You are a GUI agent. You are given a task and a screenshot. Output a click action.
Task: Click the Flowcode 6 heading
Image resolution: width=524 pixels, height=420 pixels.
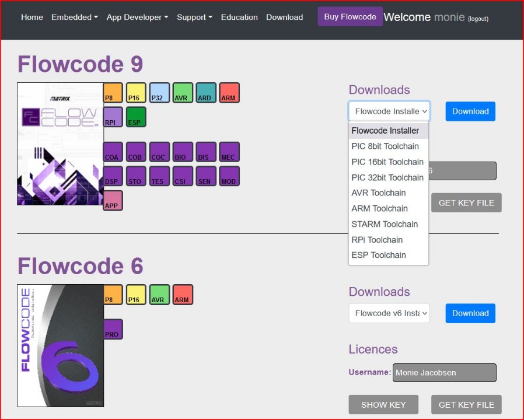pyautogui.click(x=80, y=266)
